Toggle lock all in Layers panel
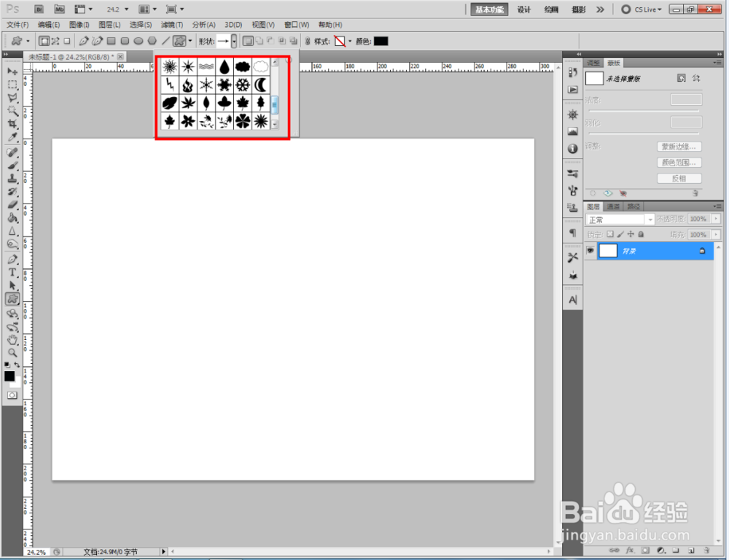The image size is (729, 560). coord(641,234)
